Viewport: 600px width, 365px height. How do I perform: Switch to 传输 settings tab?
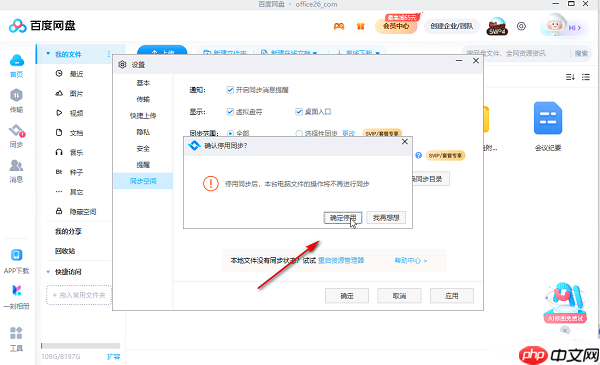(143, 99)
